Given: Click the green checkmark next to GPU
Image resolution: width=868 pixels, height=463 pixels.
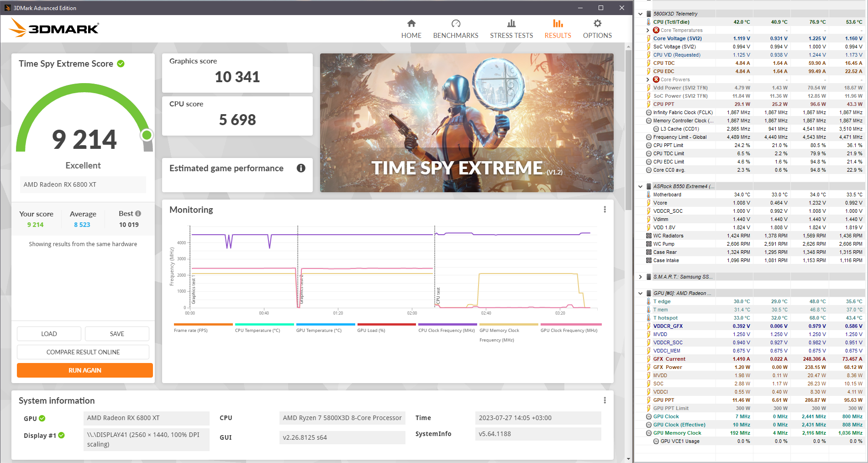Looking at the screenshot, I should [42, 418].
